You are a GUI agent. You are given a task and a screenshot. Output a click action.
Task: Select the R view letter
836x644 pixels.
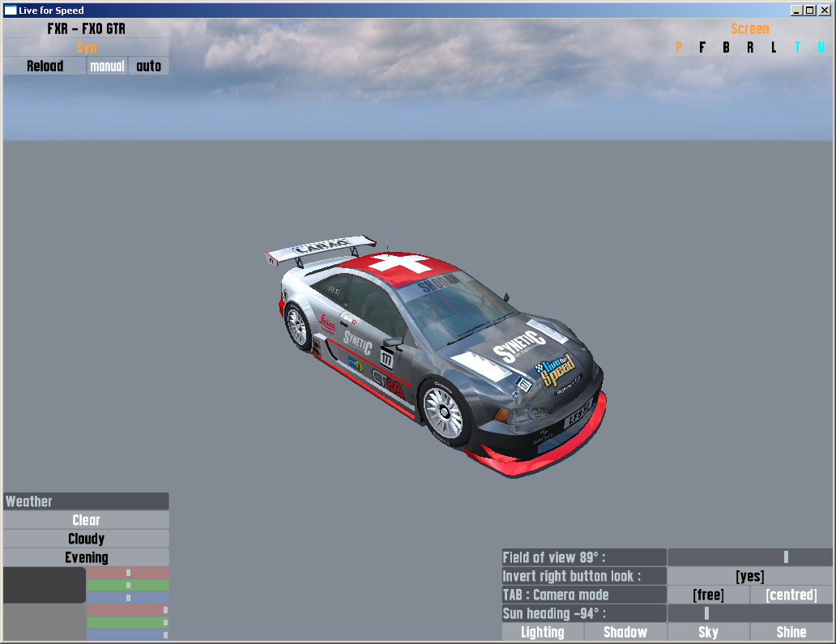pyautogui.click(x=750, y=48)
